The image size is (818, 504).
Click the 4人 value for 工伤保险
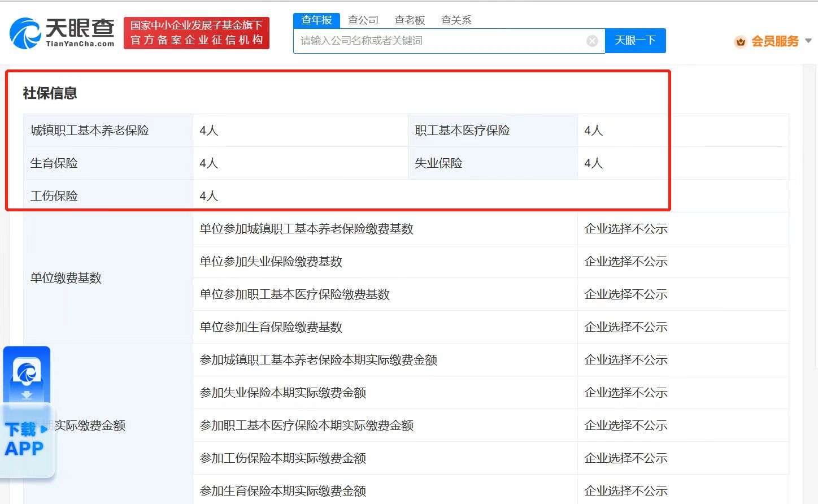(x=209, y=196)
